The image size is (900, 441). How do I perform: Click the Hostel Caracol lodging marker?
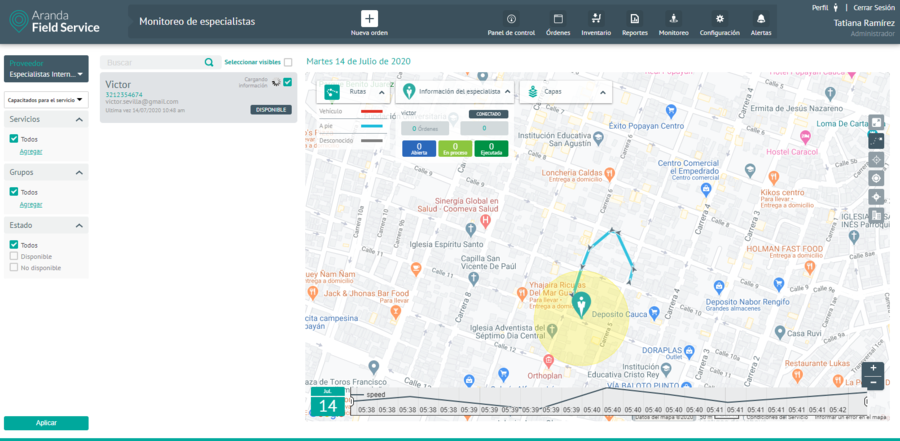click(x=805, y=137)
